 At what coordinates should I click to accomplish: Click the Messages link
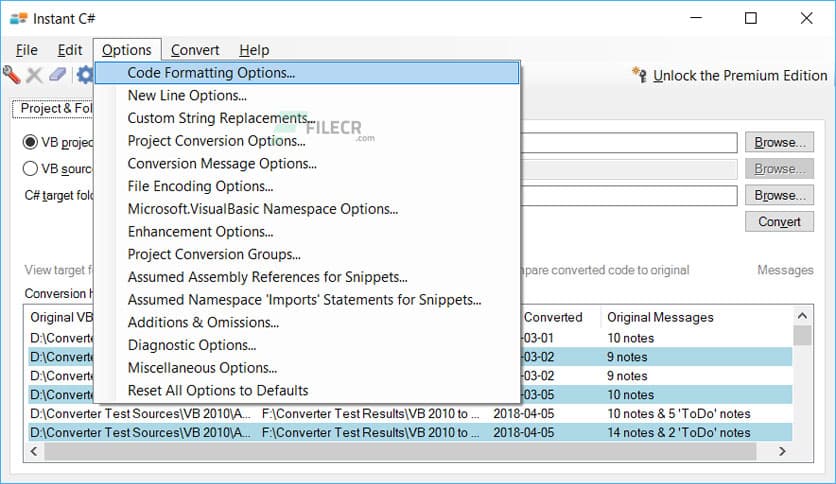click(x=785, y=270)
